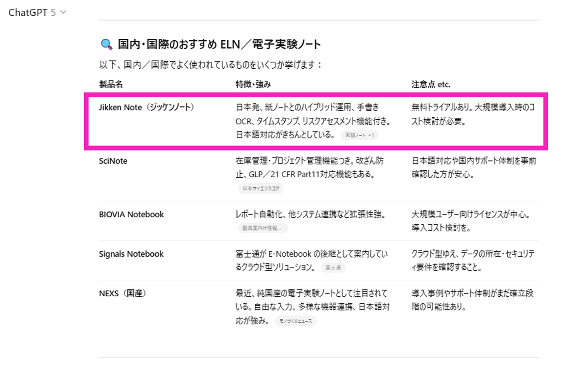Click the magnifying glass icon in the heading
Viewport: 588px width, 367px height.
click(x=106, y=45)
